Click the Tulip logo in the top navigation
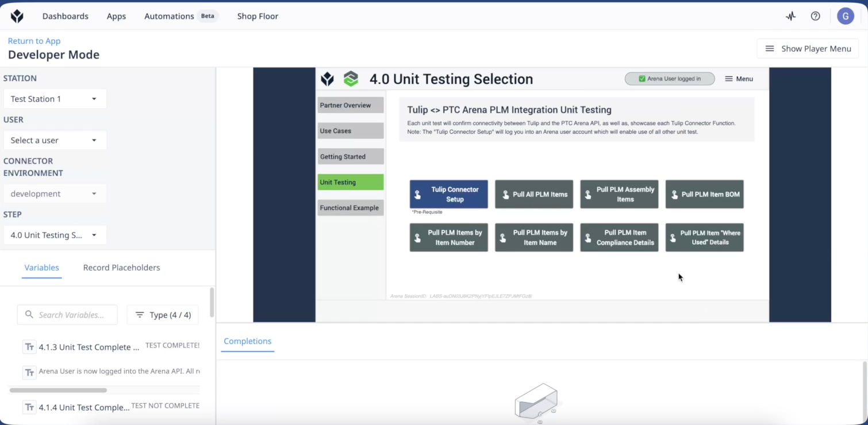 click(x=16, y=16)
